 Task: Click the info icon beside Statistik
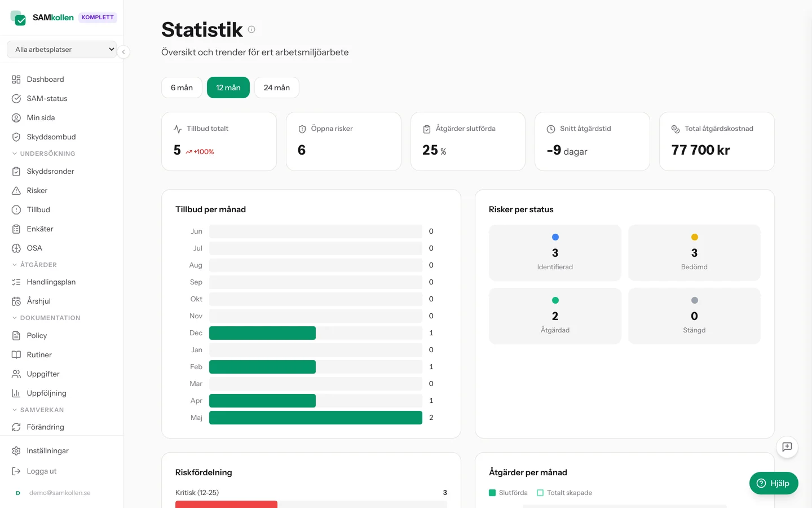[x=251, y=29]
